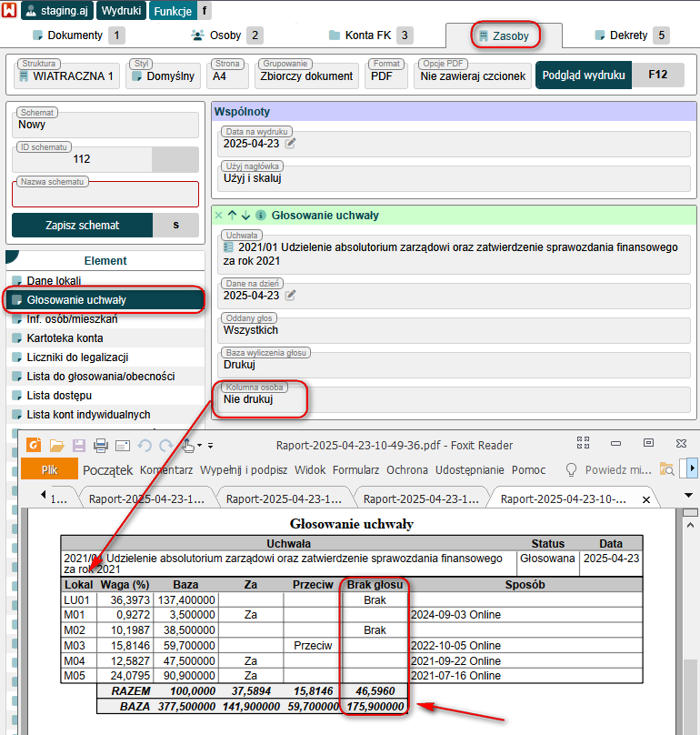Click the ID schematu field 112
The height and width of the screenshot is (735, 700).
click(82, 159)
